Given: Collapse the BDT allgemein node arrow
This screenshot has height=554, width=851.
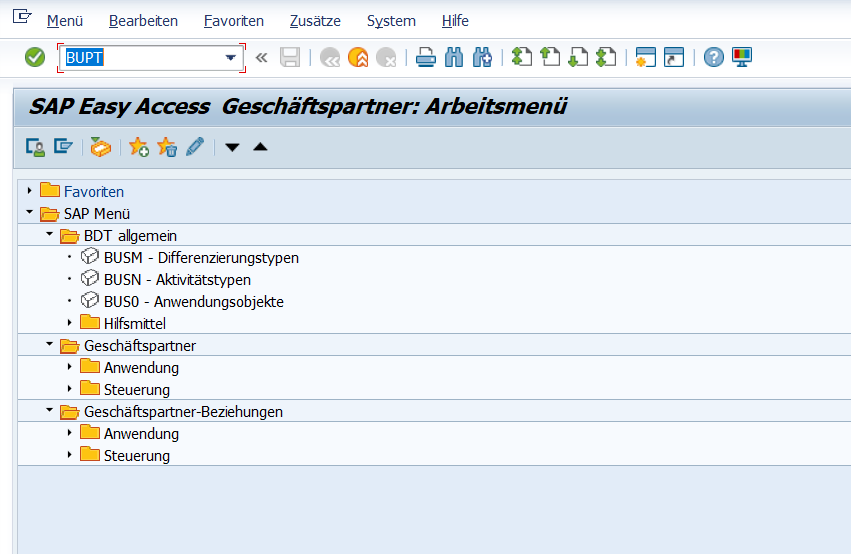Looking at the screenshot, I should [x=49, y=234].
